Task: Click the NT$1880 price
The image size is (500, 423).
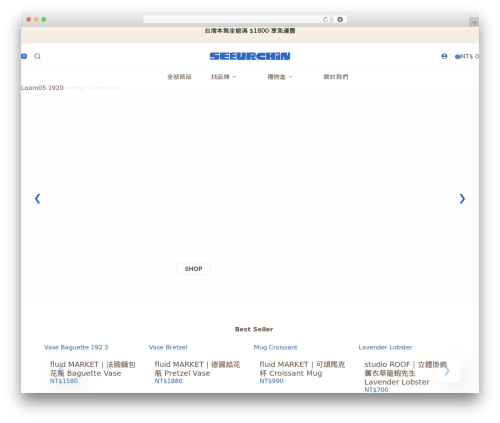Action: click(x=168, y=381)
